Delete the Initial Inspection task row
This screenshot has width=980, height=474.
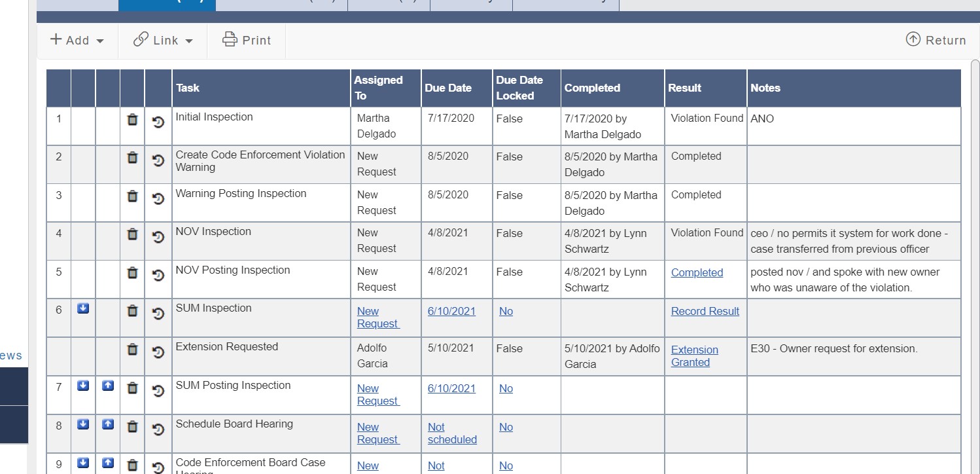(132, 120)
